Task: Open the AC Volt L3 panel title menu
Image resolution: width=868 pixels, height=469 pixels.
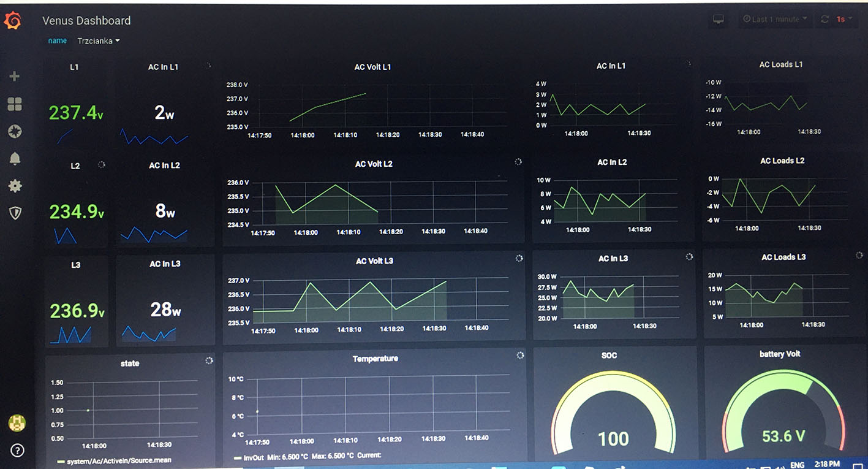Action: click(x=374, y=261)
